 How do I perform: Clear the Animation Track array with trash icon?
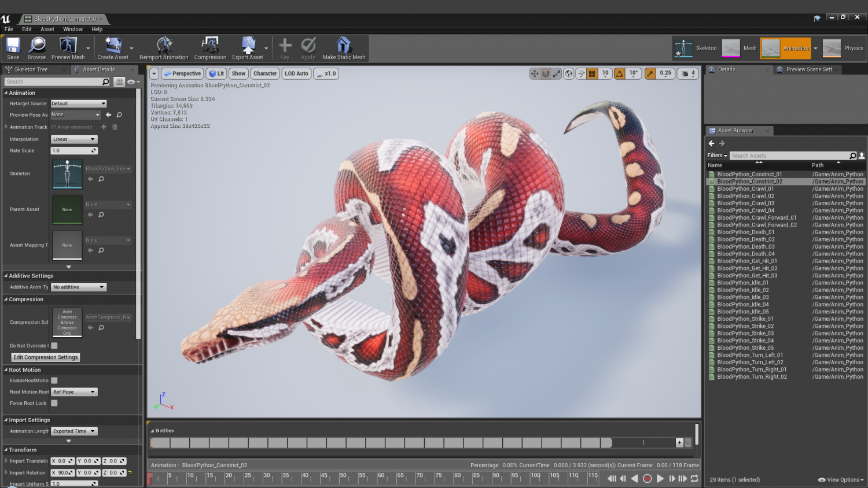coord(115,127)
